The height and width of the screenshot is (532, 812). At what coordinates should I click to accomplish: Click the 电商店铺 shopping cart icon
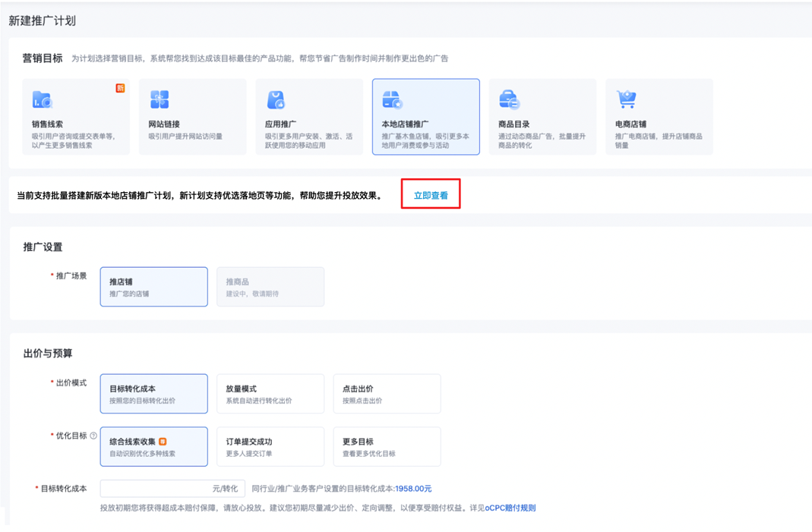click(626, 99)
